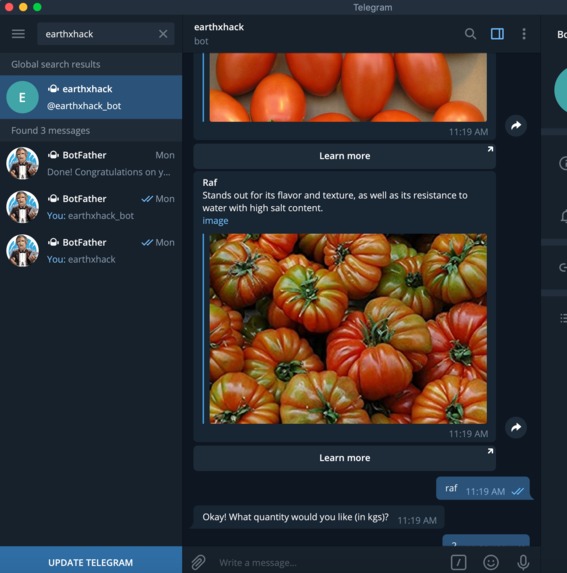Clear the earthxhack search text
Image resolution: width=567 pixels, height=573 pixels.
coord(163,34)
